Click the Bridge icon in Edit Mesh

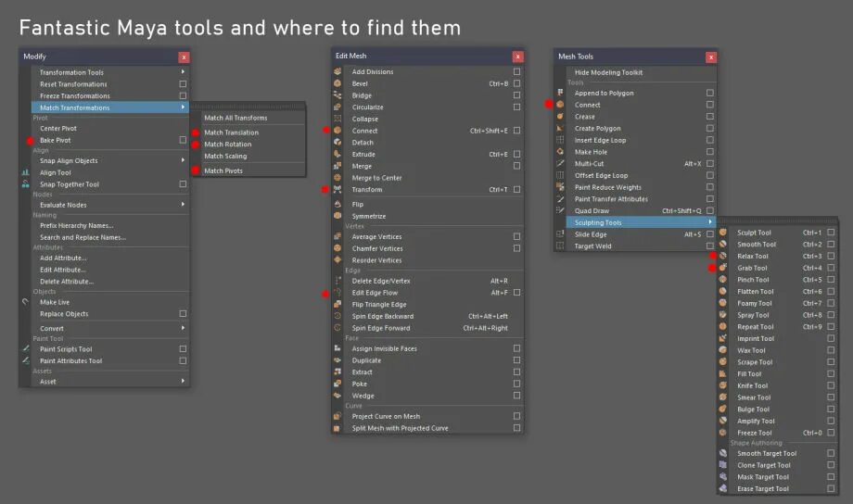pyautogui.click(x=337, y=95)
